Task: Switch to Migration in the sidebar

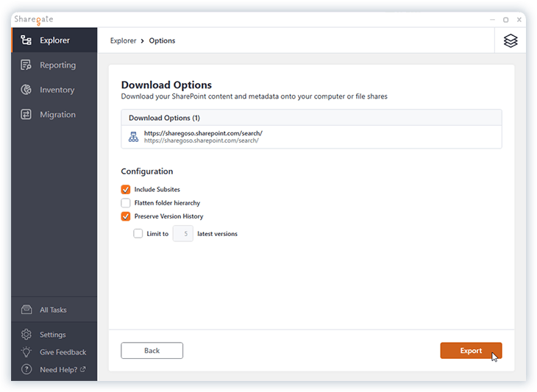Action: (54, 114)
